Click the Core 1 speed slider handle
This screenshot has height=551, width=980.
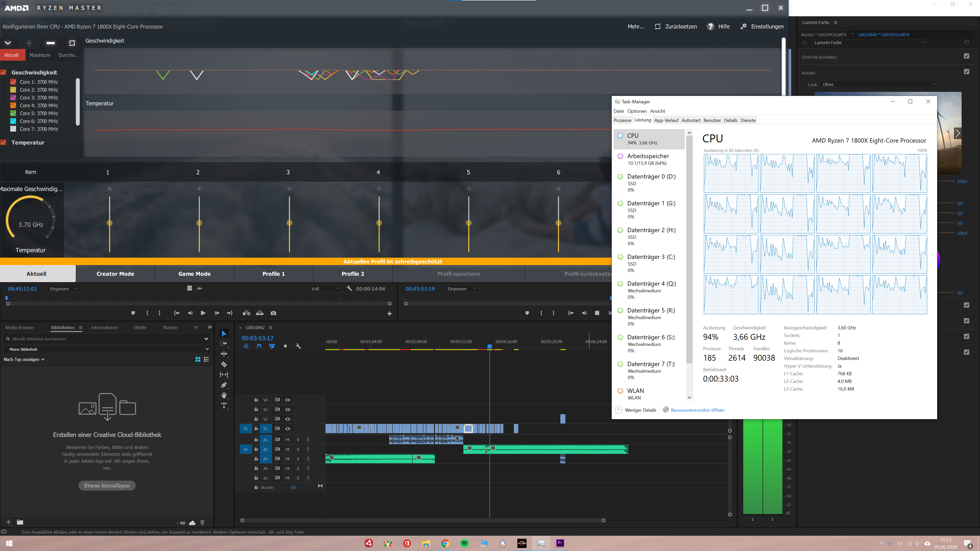(109, 223)
